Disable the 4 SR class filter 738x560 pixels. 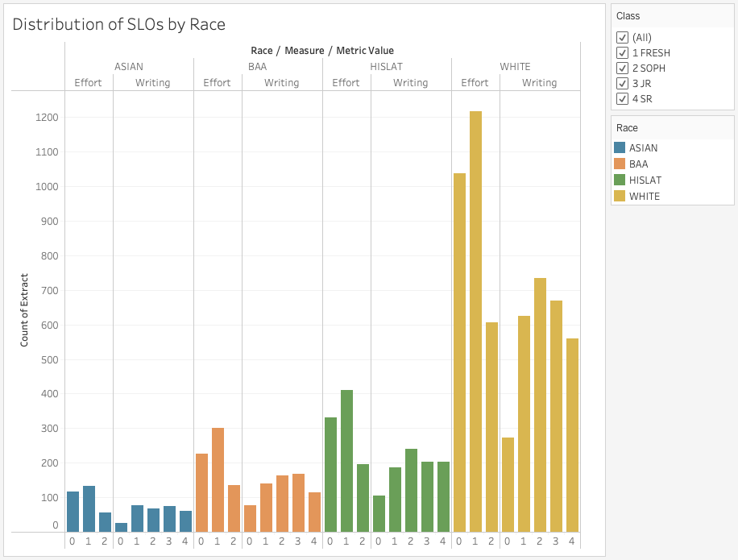click(622, 99)
